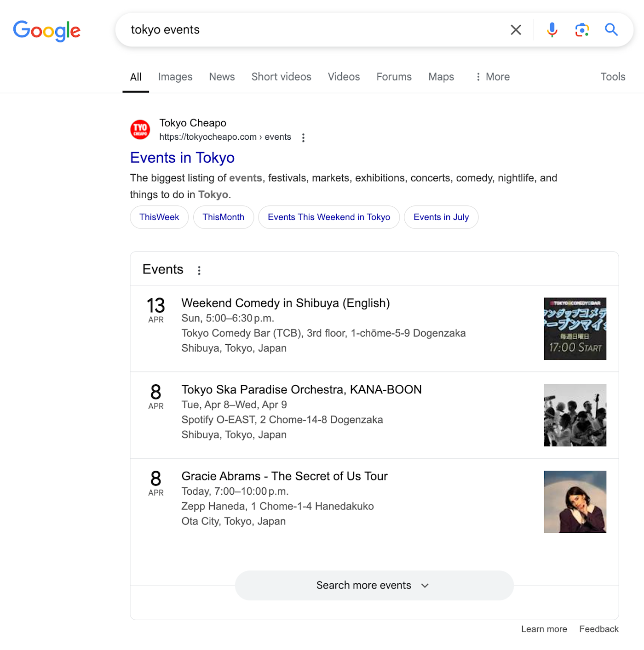Switch to the Videos tab
Viewport: 644px width, 650px height.
344,77
